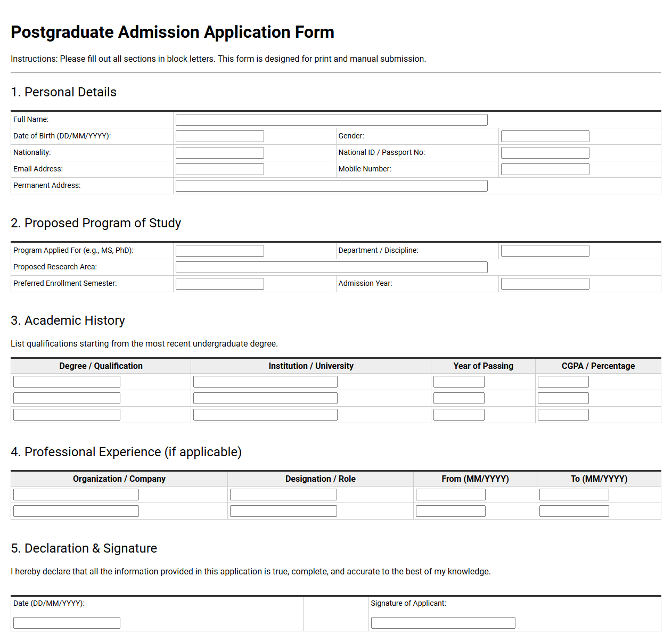Focus first row Institution / University field
This screenshot has width=672, height=642.
[x=265, y=382]
